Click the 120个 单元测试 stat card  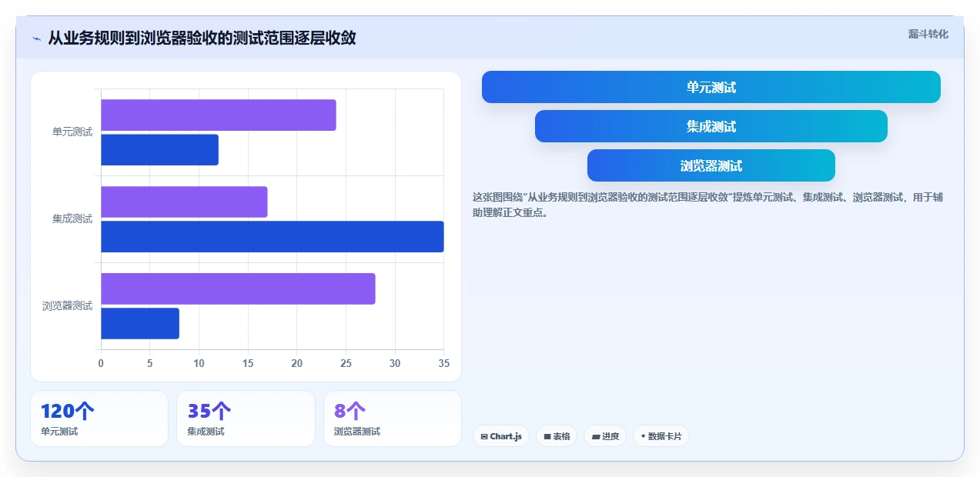(x=99, y=419)
